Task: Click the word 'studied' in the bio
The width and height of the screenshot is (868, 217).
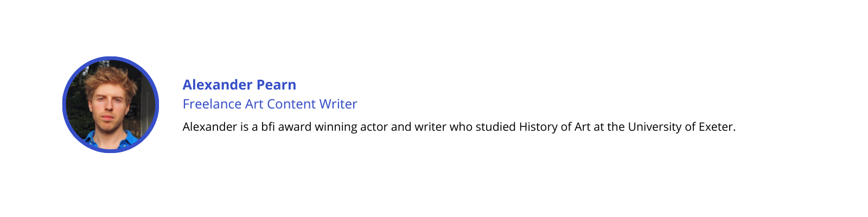Action: point(495,127)
